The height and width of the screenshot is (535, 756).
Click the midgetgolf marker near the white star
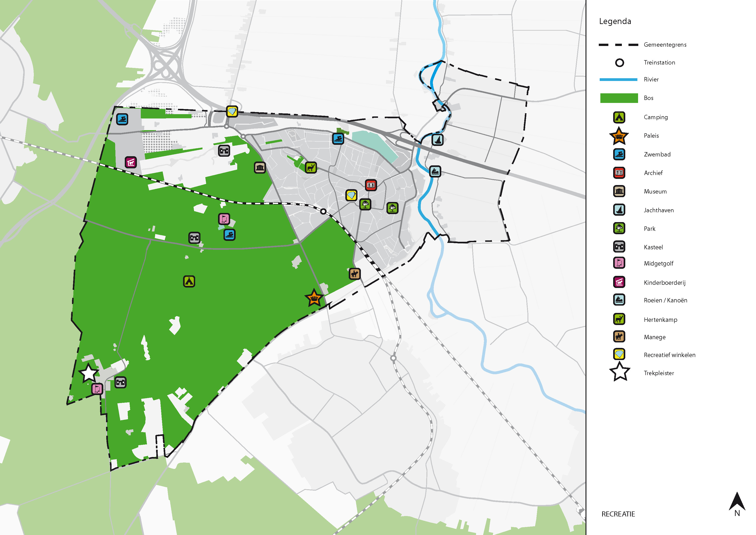pyautogui.click(x=97, y=389)
